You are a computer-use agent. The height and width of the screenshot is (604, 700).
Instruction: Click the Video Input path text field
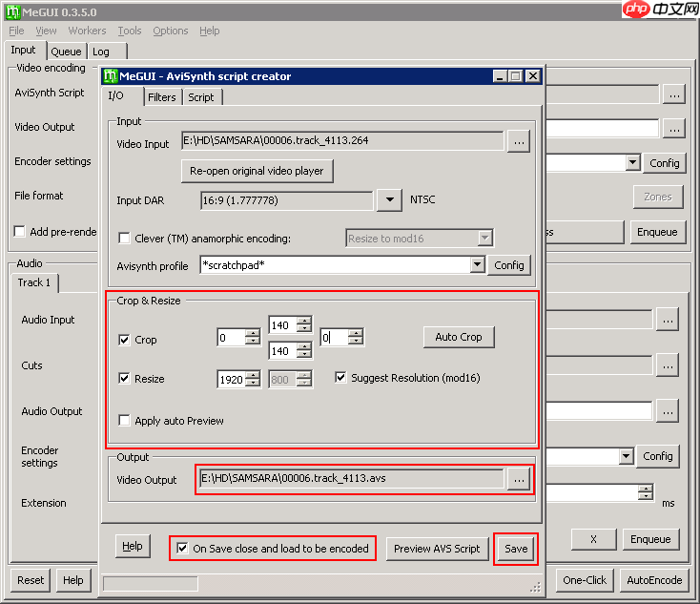341,141
